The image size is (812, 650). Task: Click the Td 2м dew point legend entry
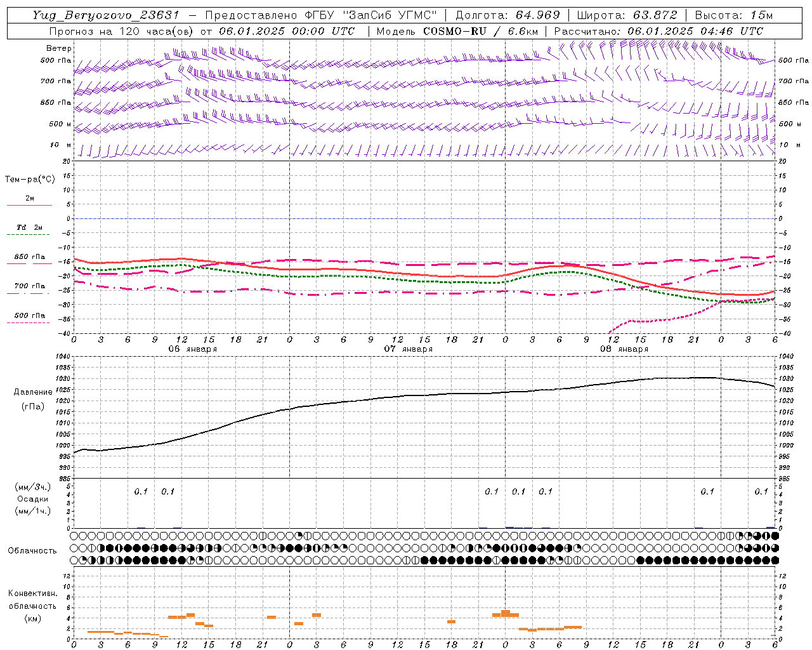pos(29,227)
